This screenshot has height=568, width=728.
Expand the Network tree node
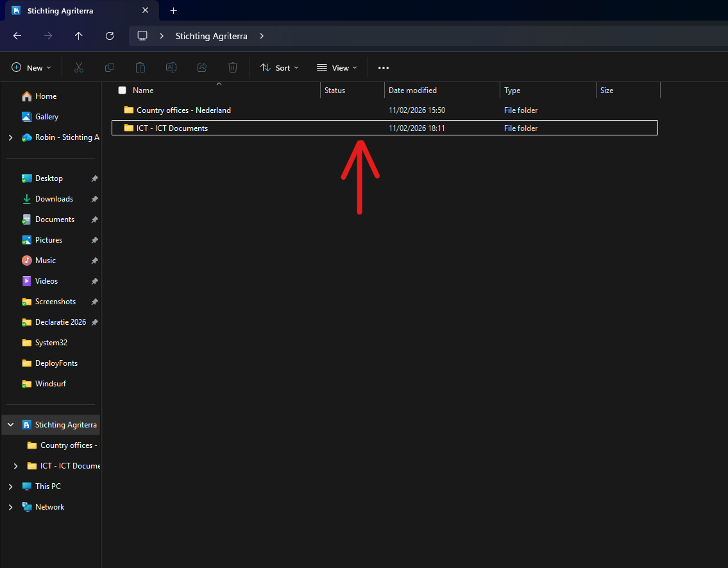click(11, 507)
